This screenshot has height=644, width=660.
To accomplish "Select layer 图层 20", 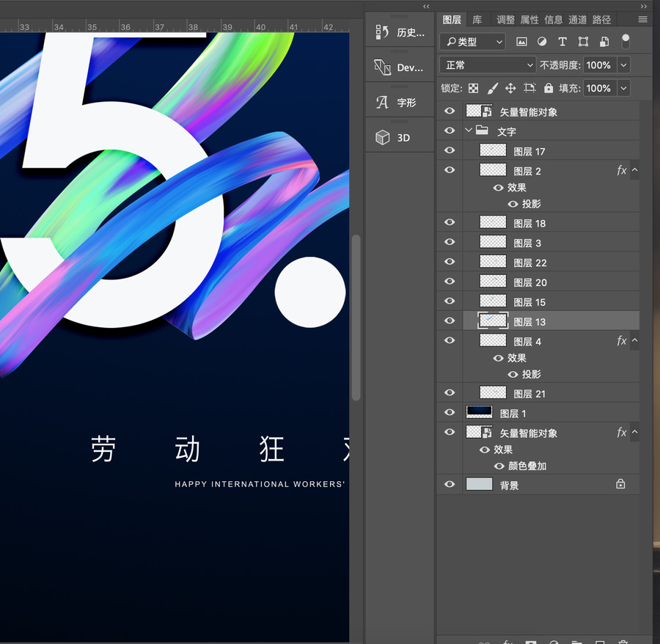I will [x=551, y=282].
